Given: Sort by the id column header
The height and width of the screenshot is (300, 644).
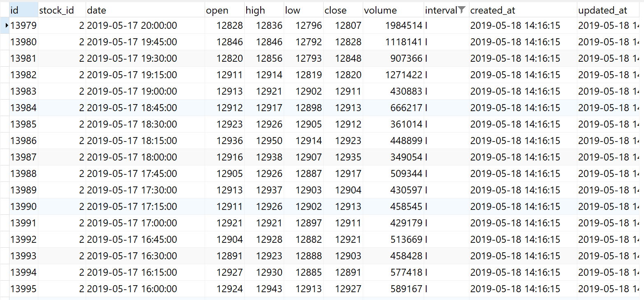Looking at the screenshot, I should (x=23, y=10).
